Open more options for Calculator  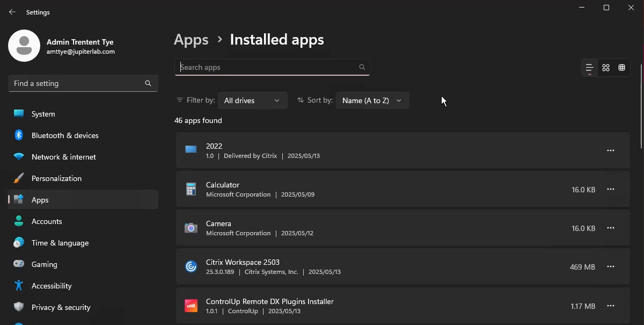611,189
